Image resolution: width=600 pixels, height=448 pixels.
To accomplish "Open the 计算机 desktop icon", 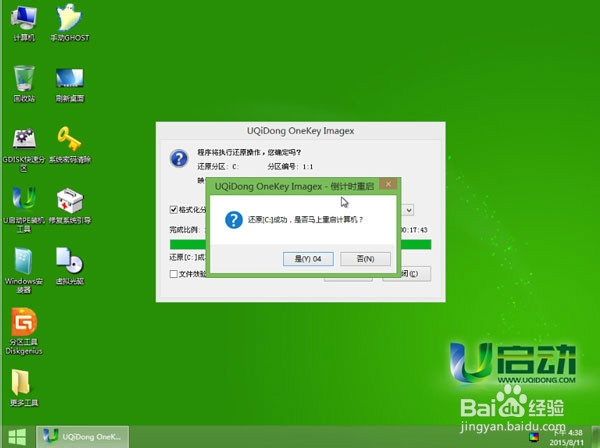I will coord(24,23).
